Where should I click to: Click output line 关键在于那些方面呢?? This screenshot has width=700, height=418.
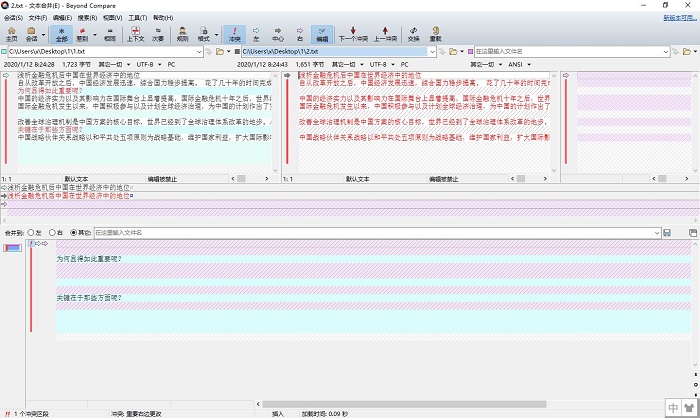coord(88,298)
